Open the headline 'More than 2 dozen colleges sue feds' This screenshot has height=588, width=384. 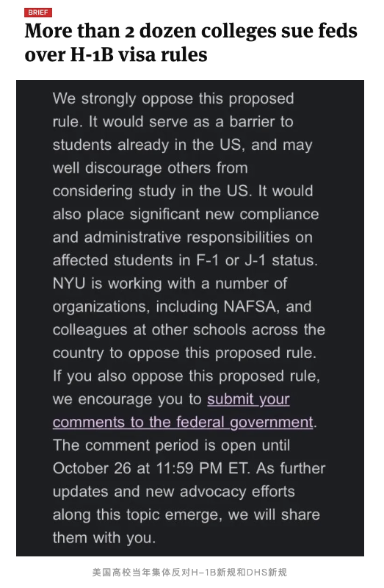pos(191,31)
